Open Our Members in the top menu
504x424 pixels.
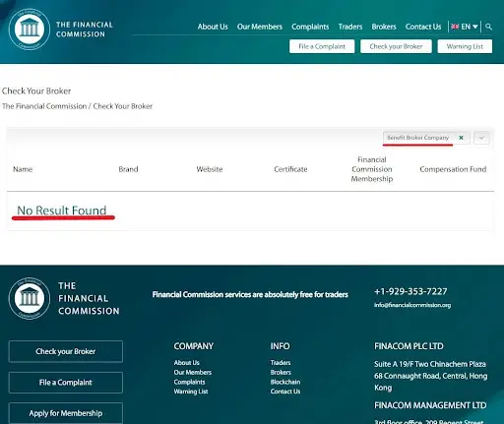coord(260,27)
